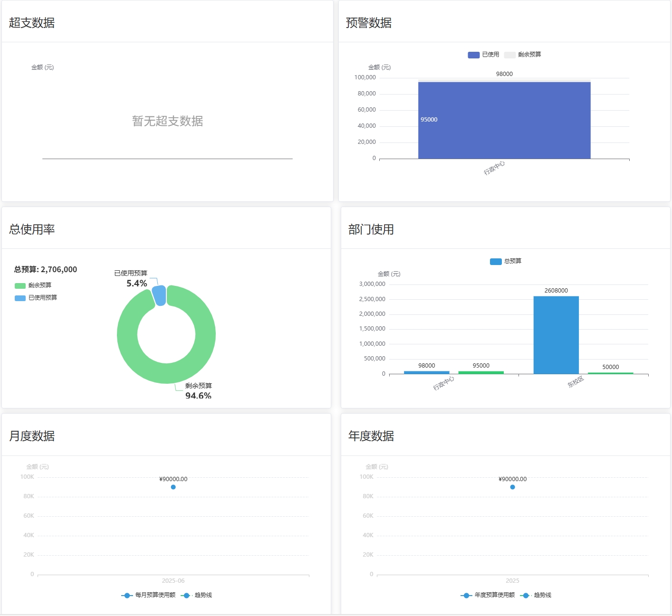The width and height of the screenshot is (672, 616).
Task: Toggle the 剩余预算 legend in 预警数据 chart
Action: tap(523, 55)
